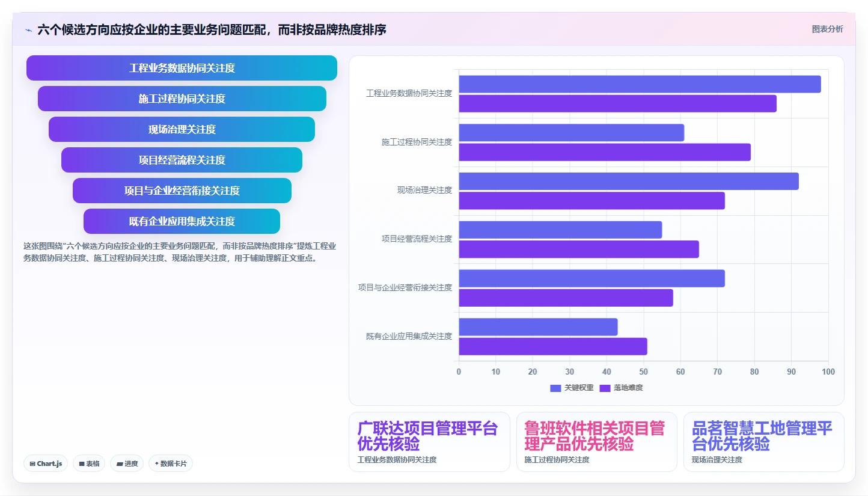
Task: Click the chart y-axis label 项目经营流程关注度
Action: (x=417, y=239)
